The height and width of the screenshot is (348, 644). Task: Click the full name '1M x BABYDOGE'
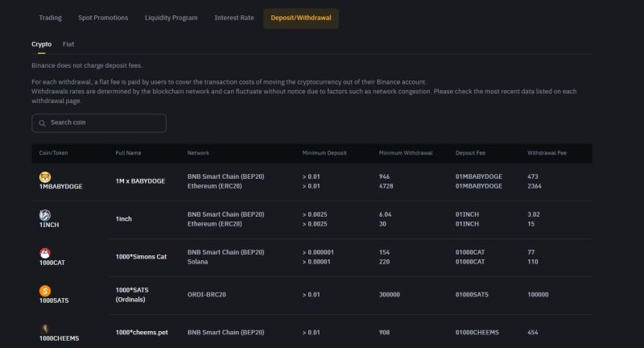pyautogui.click(x=140, y=181)
